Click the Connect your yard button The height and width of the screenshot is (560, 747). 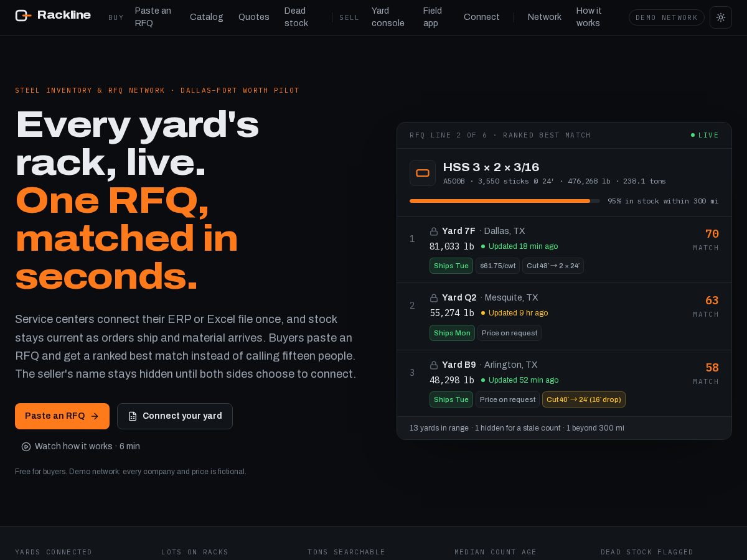[x=175, y=416]
